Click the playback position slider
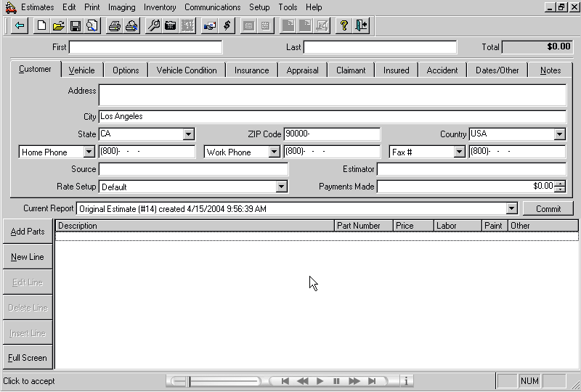The image size is (581, 392). pos(190,381)
